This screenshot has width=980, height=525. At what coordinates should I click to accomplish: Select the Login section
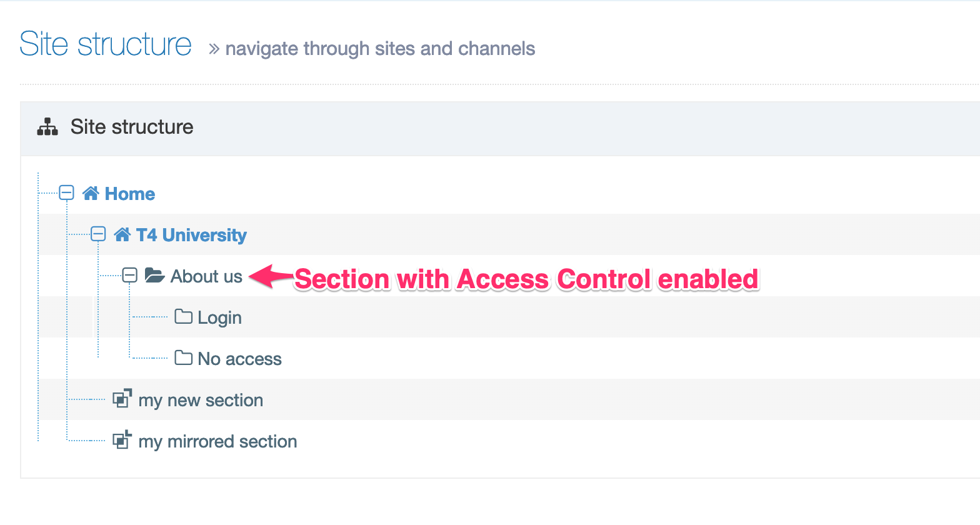(x=219, y=317)
